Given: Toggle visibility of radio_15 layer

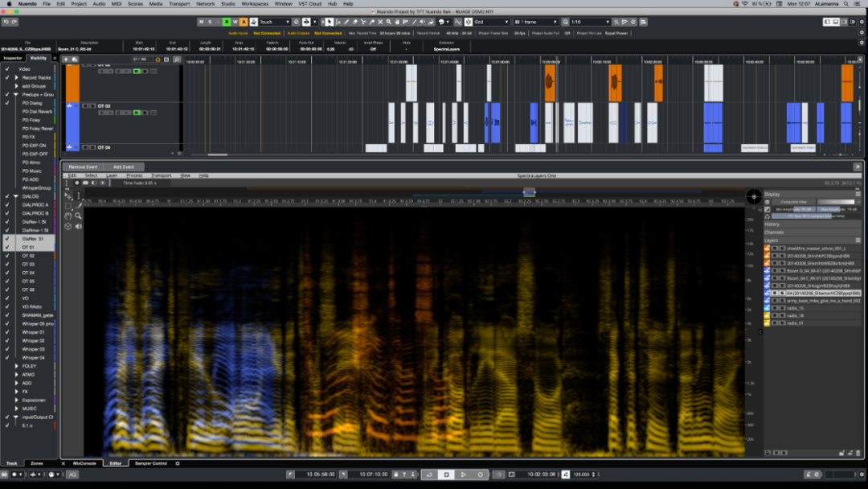Looking at the screenshot, I should pyautogui.click(x=775, y=308).
